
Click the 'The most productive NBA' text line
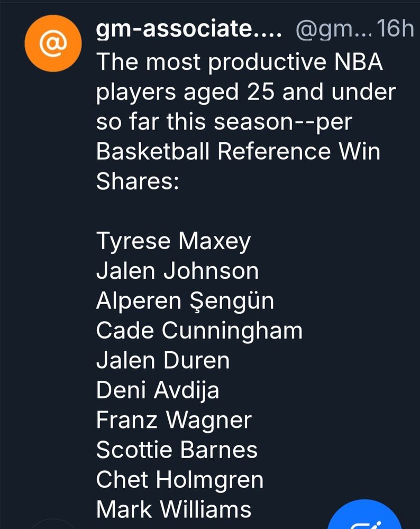pos(239,63)
